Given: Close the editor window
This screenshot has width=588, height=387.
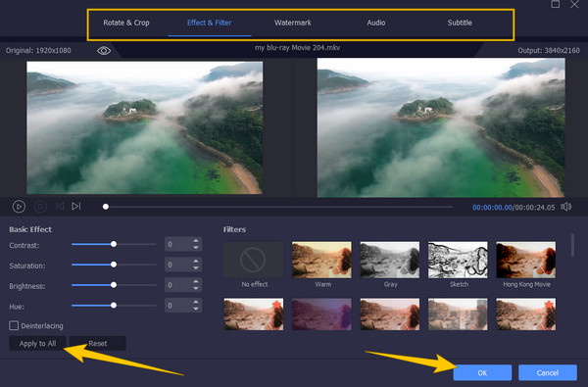Looking at the screenshot, I should point(574,4).
